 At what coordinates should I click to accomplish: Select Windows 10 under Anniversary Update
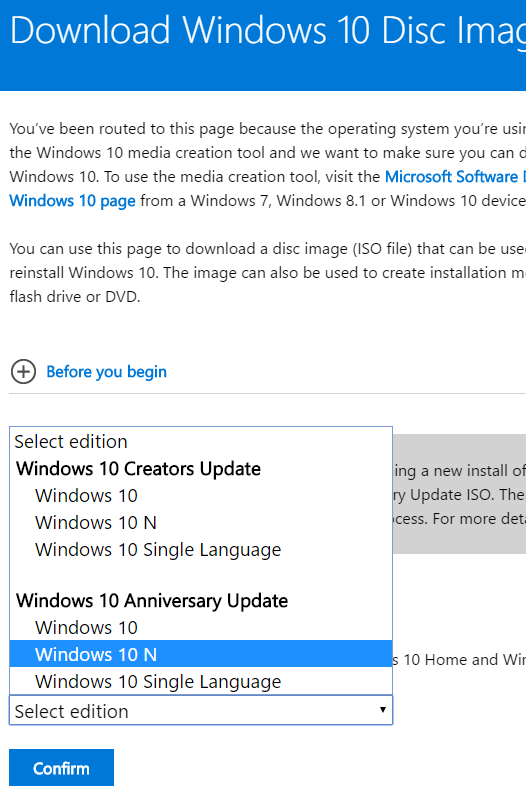(x=201, y=628)
